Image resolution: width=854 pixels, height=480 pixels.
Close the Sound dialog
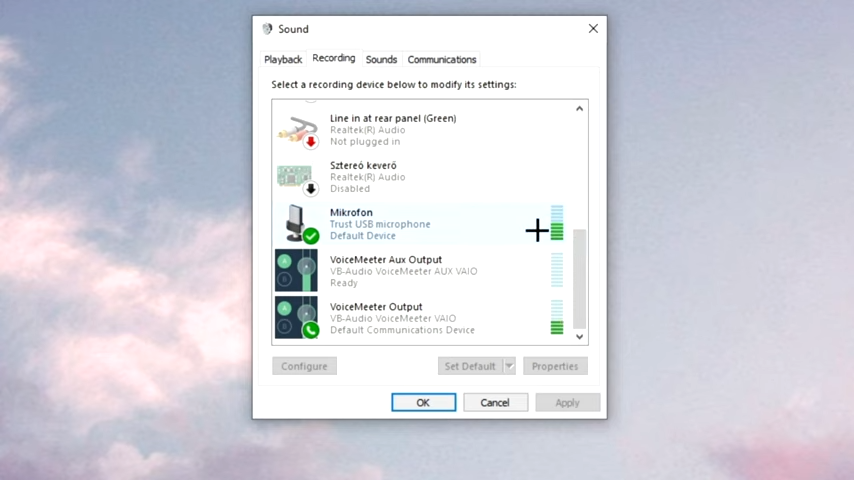[x=593, y=29]
